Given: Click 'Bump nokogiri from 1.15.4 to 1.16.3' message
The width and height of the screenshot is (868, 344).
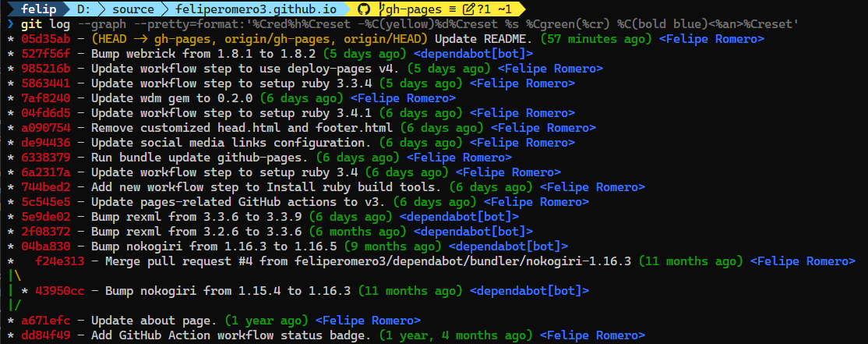Looking at the screenshot, I should (228, 290).
